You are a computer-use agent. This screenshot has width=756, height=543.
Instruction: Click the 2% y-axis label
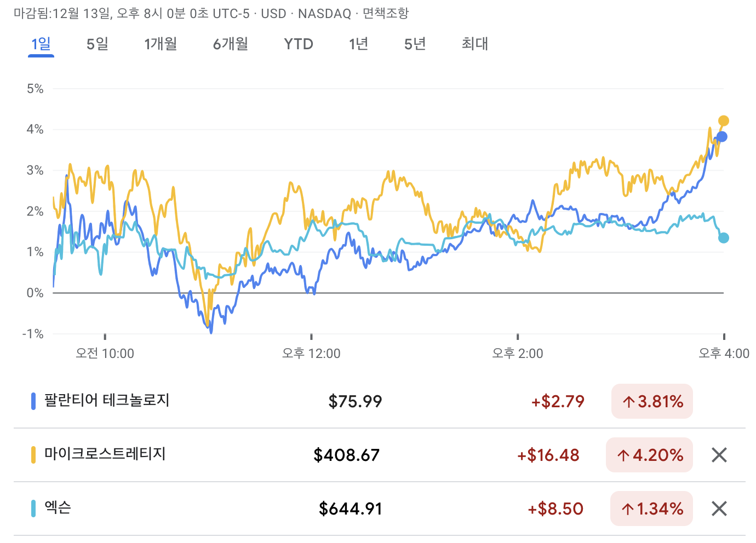coord(35,211)
